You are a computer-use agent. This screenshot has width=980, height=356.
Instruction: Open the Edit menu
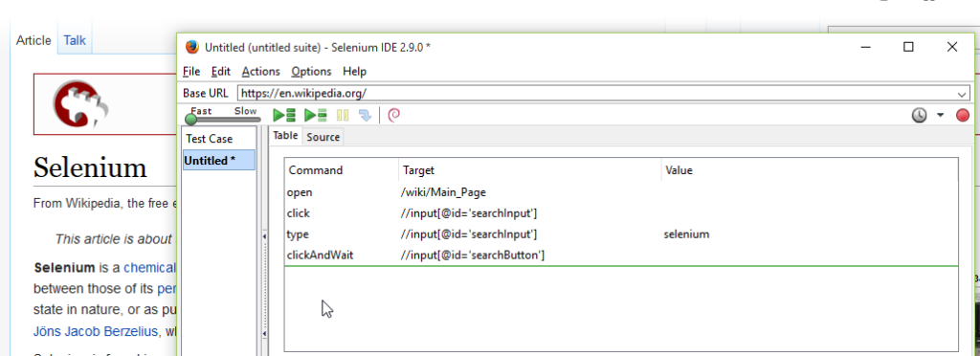[x=221, y=71]
